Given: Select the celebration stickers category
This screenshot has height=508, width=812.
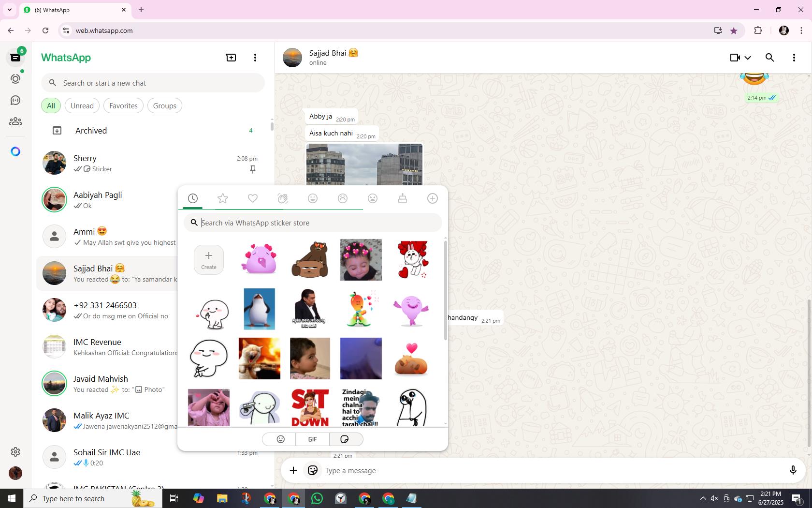Looking at the screenshot, I should (283, 198).
